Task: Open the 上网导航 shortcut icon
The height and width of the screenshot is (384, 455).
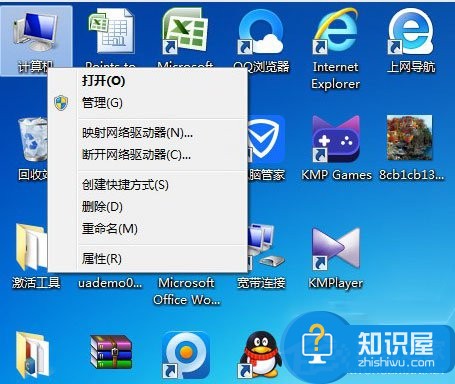Action: tap(411, 31)
